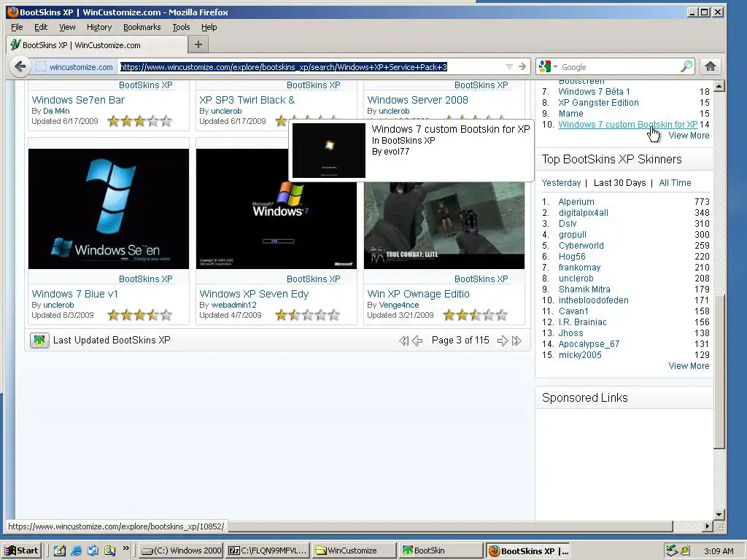This screenshot has height=560, width=747.
Task: Click the address bar URL field
Action: coord(309,66)
